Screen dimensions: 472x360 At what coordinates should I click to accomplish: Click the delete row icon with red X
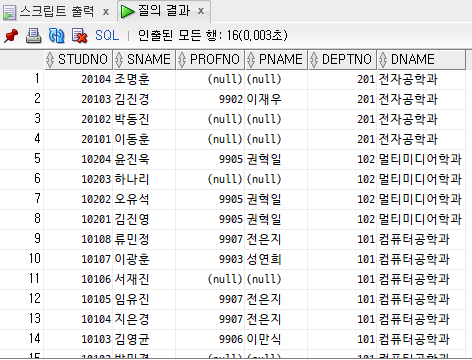click(x=79, y=35)
